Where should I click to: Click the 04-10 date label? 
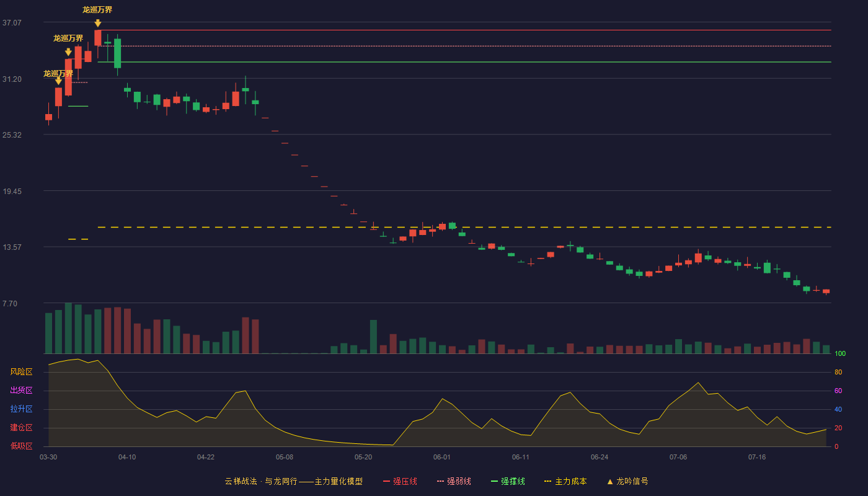coord(127,457)
